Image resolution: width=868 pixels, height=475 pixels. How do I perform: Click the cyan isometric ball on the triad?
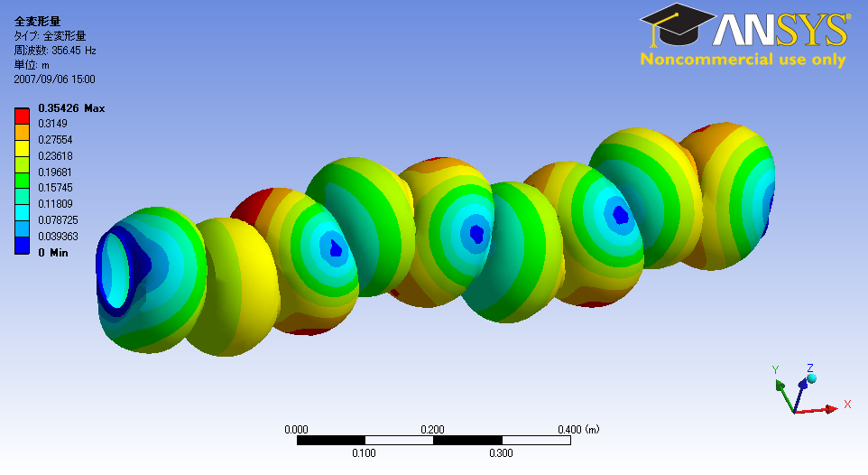coord(811,378)
